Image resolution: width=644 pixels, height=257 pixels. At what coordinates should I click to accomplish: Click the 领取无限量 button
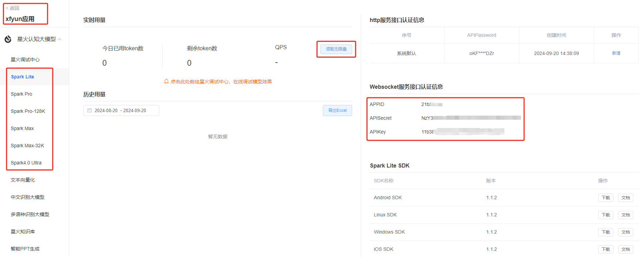click(x=336, y=49)
